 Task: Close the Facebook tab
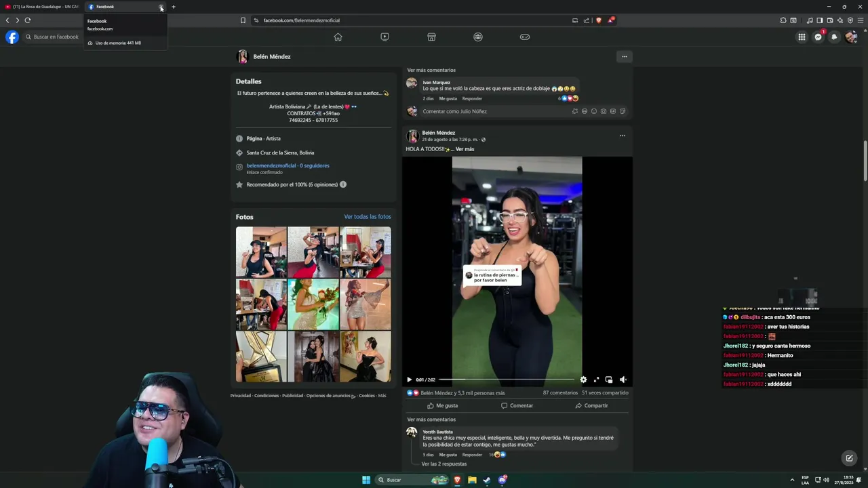[x=161, y=7]
